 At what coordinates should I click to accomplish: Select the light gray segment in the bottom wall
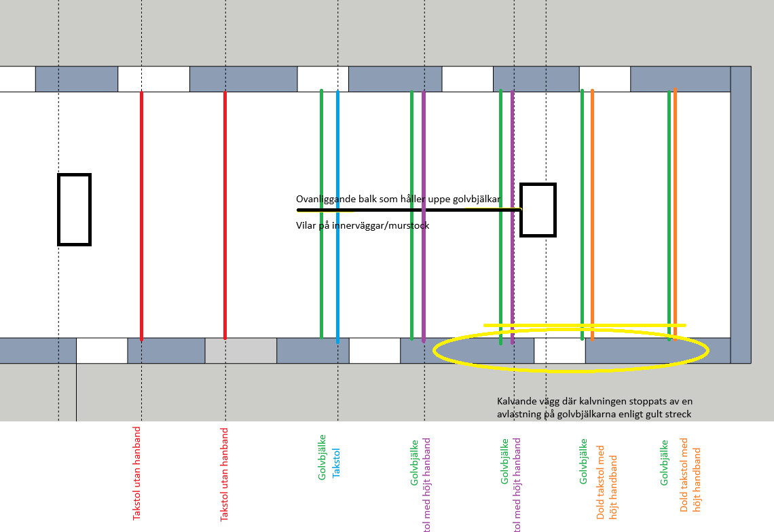pos(240,351)
